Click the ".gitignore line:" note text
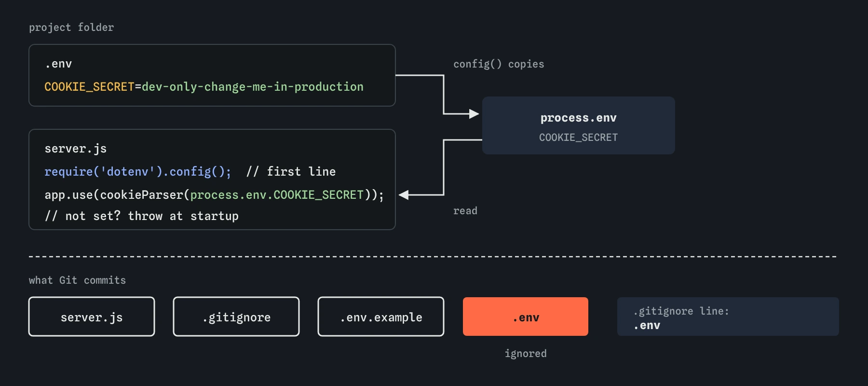The height and width of the screenshot is (386, 868). (681, 311)
